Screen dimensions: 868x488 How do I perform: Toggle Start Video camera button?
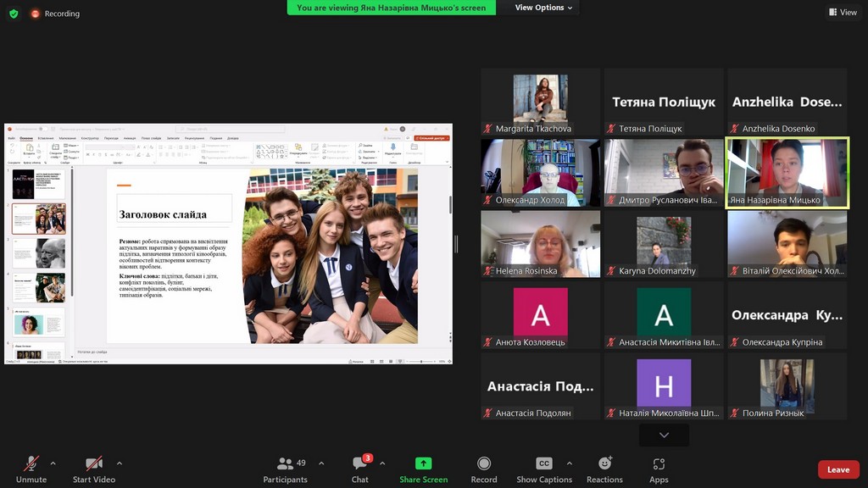(x=93, y=464)
